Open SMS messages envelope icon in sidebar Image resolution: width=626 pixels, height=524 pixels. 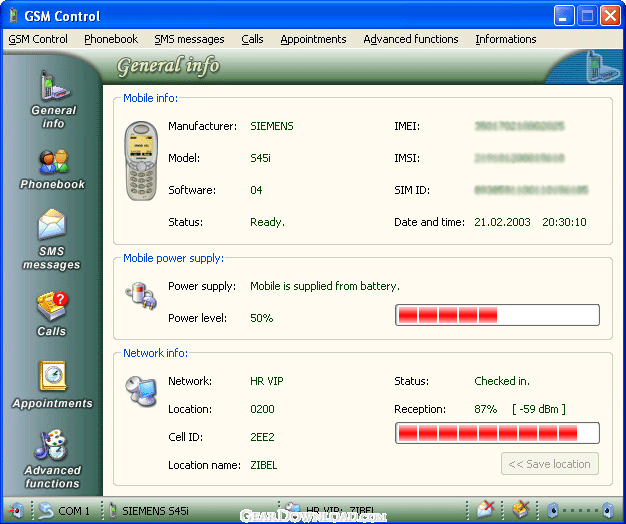(52, 224)
